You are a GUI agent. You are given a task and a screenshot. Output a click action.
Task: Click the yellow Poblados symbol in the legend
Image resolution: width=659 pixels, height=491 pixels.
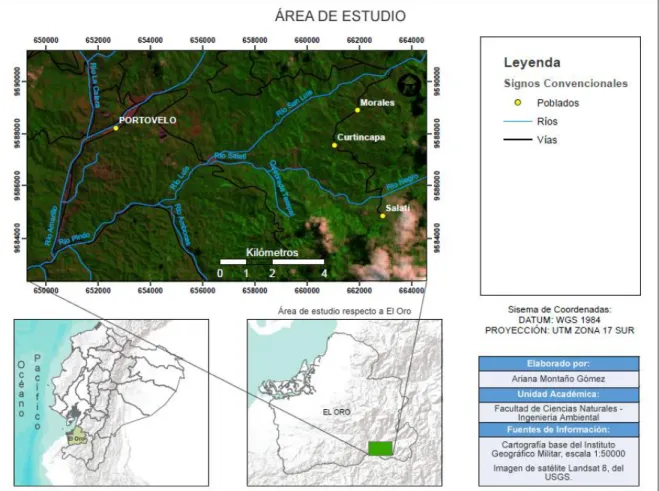coord(518,102)
